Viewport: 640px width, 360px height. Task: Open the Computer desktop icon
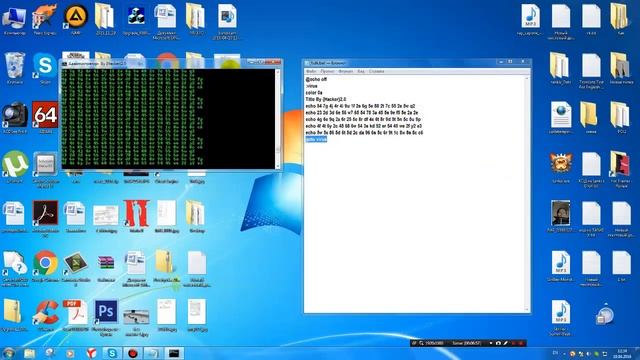pyautogui.click(x=14, y=19)
